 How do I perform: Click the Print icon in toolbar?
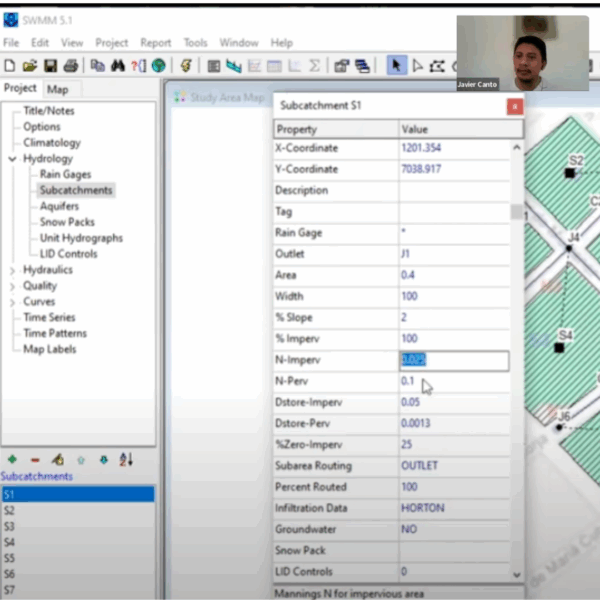69,66
